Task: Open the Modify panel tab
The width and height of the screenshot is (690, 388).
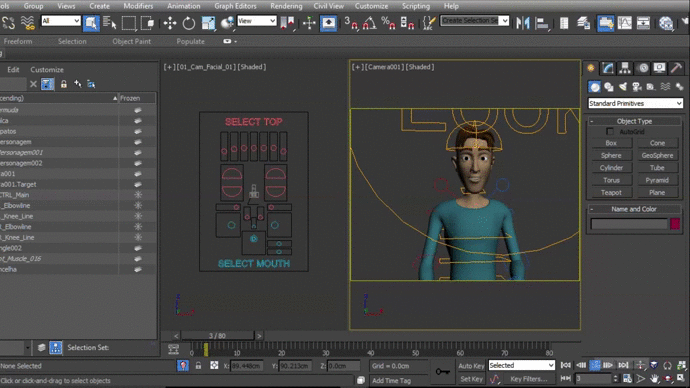Action: (608, 68)
